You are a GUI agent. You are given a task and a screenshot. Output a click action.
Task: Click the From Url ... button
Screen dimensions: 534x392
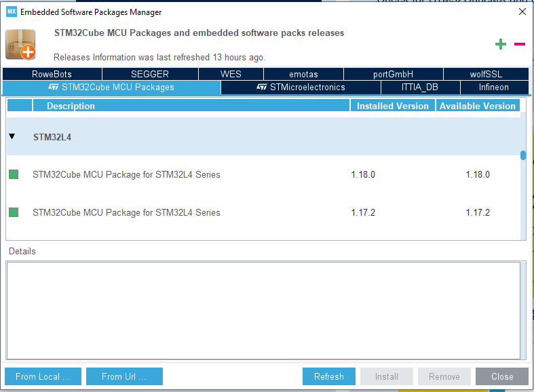click(x=124, y=376)
